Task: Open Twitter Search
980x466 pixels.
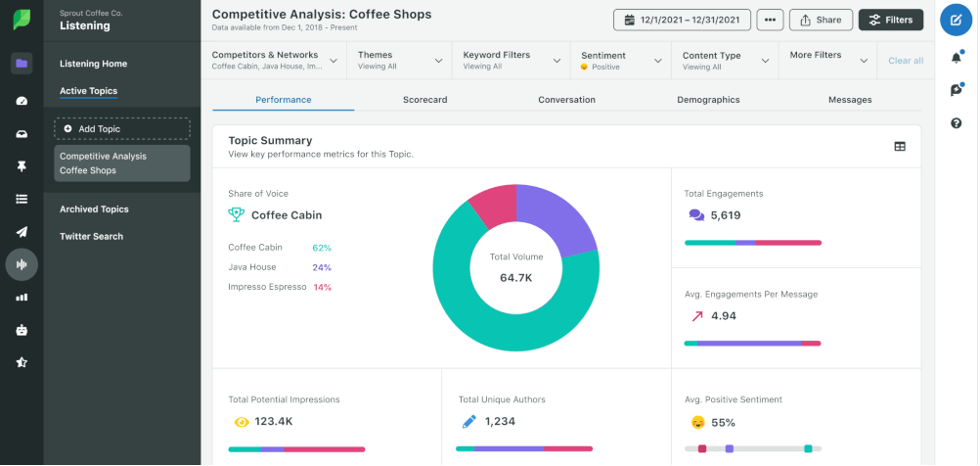Action: (91, 237)
